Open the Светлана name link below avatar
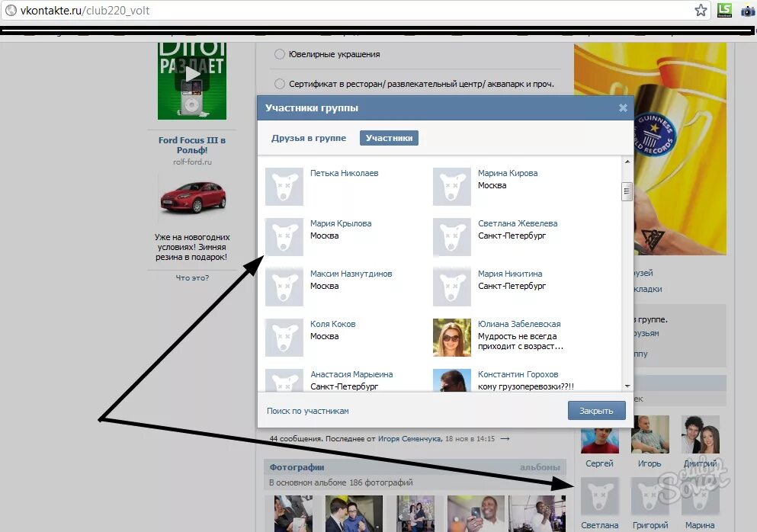Viewport: 757px width, 532px height. tap(600, 524)
